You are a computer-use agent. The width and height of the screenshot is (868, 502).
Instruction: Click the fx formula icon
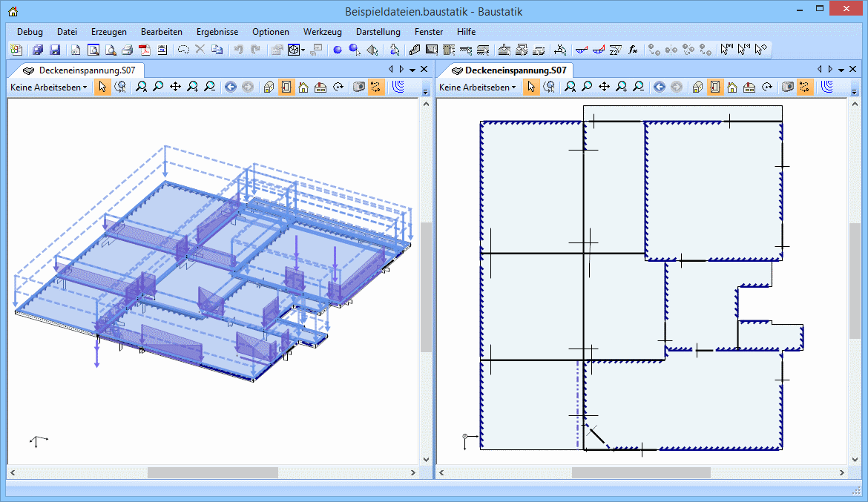tap(633, 50)
